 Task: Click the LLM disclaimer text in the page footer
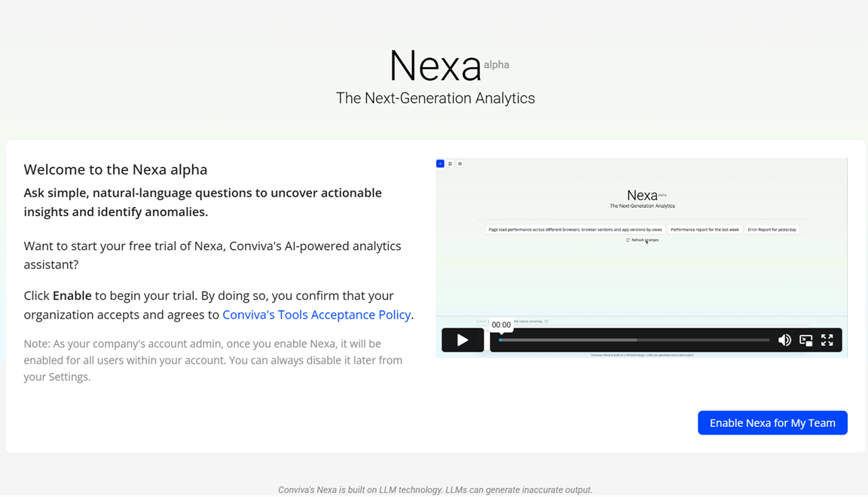435,489
